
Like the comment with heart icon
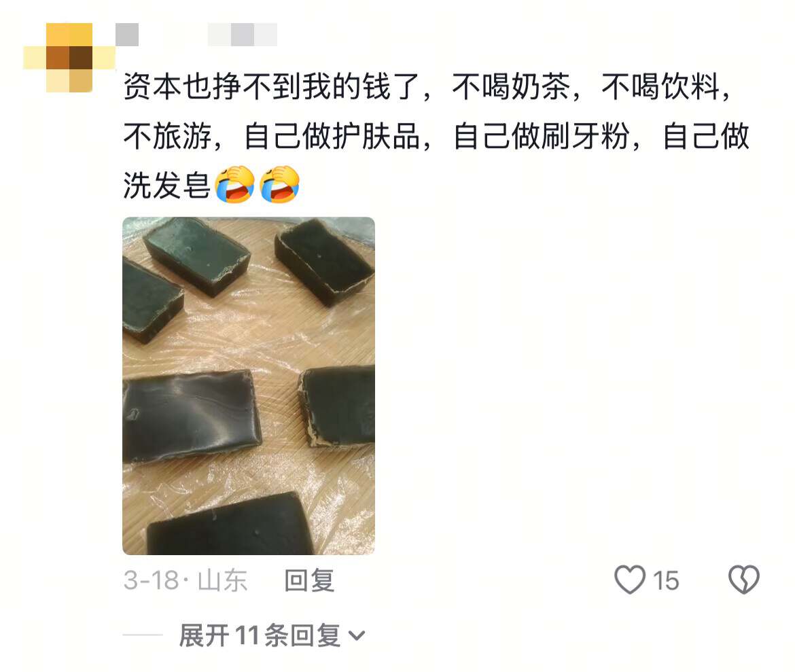630,579
